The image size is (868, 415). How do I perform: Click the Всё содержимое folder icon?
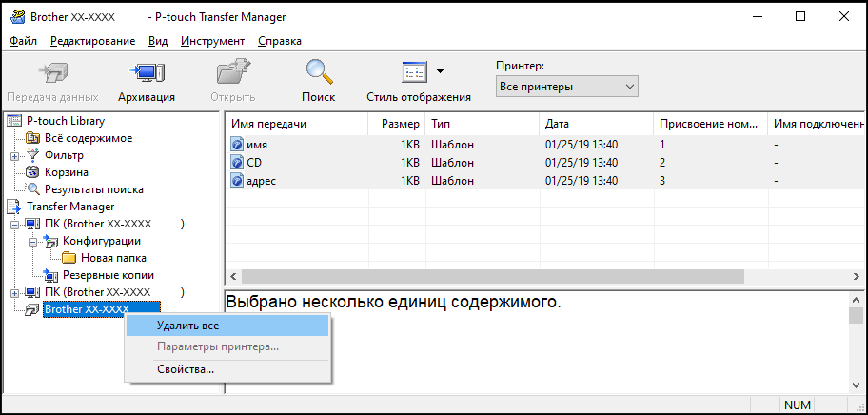pyautogui.click(x=33, y=138)
